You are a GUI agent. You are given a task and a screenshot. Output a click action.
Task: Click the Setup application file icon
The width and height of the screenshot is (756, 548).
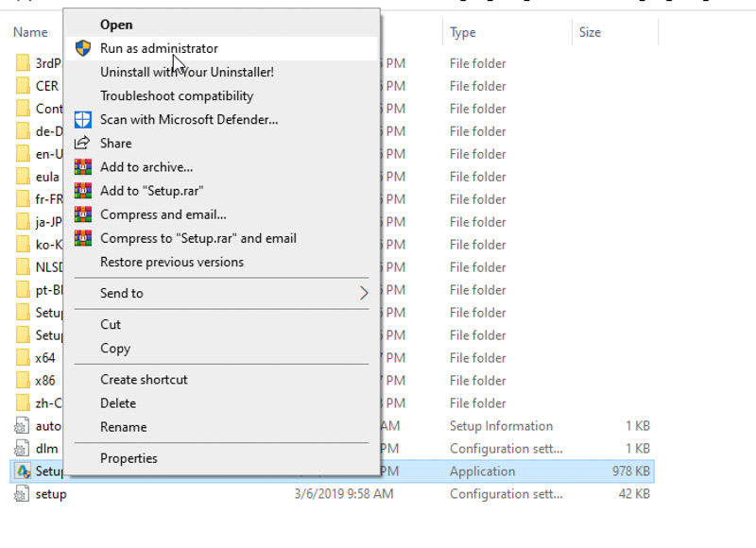point(22,471)
